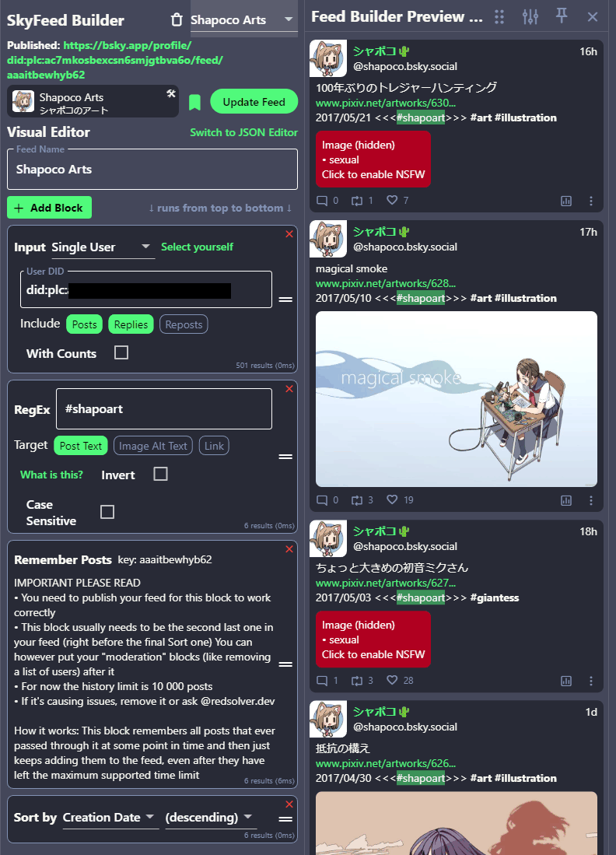616x855 pixels.
Task: Click the trash icon beside SkyFeed Builder
Action: [177, 20]
